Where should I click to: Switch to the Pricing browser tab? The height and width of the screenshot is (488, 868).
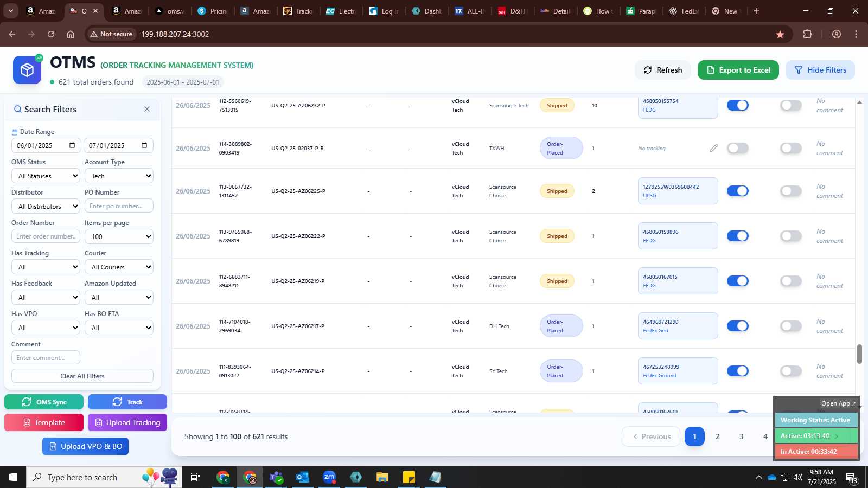tap(213, 11)
